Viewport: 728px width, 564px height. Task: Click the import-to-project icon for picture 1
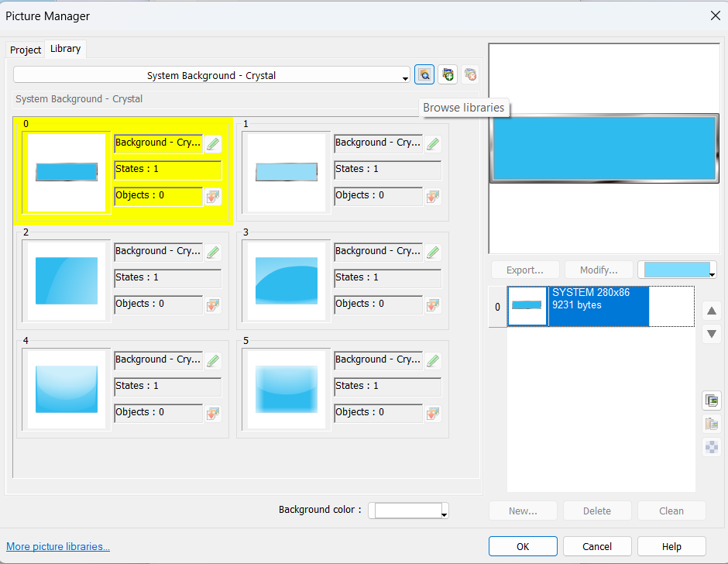(433, 196)
